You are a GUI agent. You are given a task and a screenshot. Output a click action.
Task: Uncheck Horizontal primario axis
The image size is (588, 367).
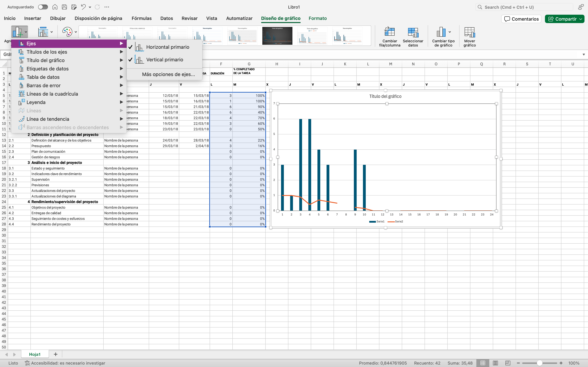point(168,47)
